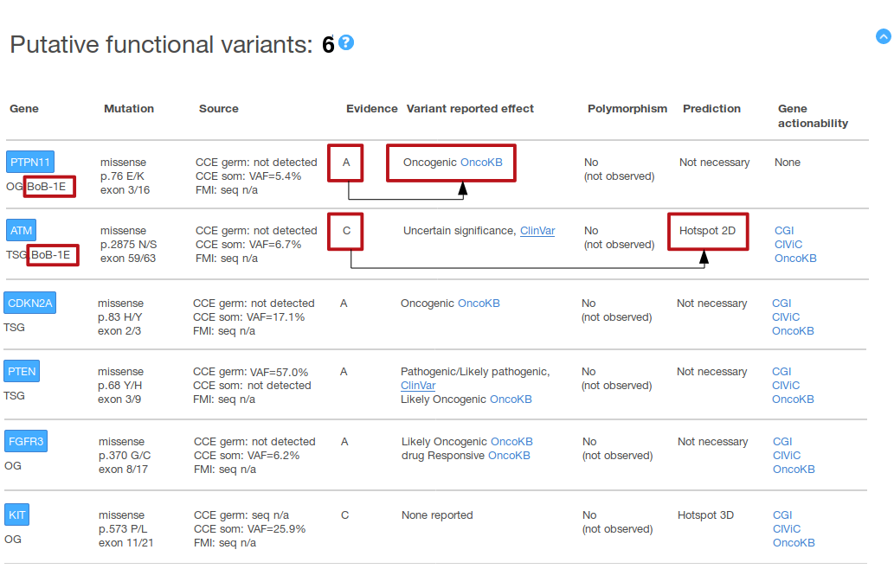Image resolution: width=894 pixels, height=588 pixels.
Task: Collapse the Putative functional variants section
Action: click(883, 36)
